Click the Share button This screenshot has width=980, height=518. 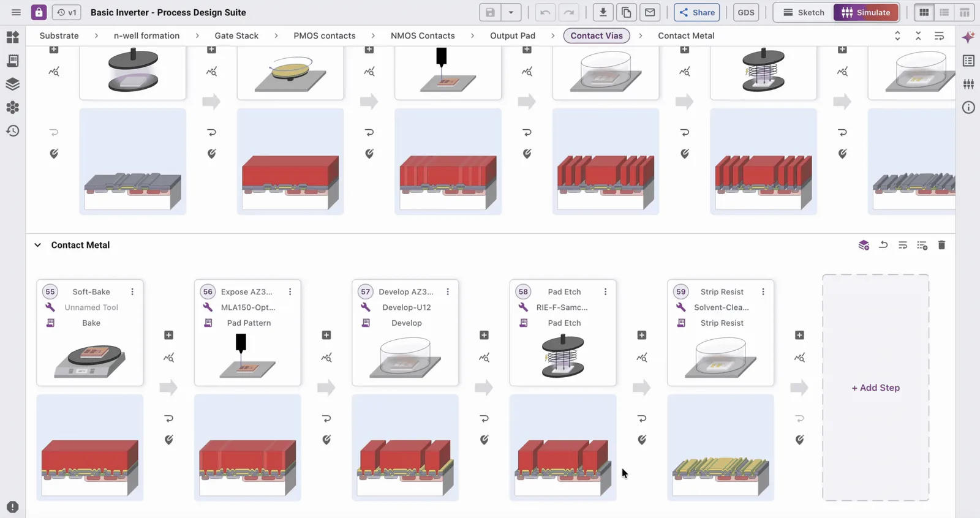(697, 12)
